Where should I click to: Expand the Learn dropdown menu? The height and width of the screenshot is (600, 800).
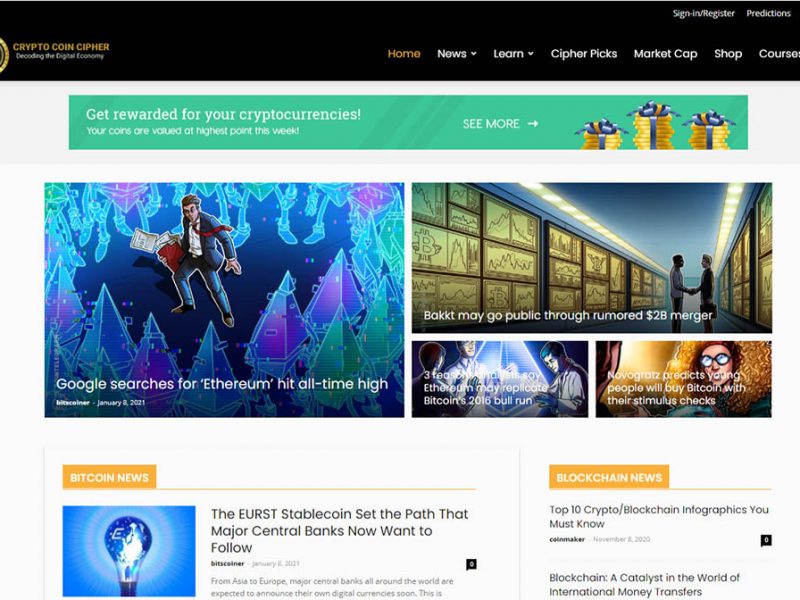(513, 54)
